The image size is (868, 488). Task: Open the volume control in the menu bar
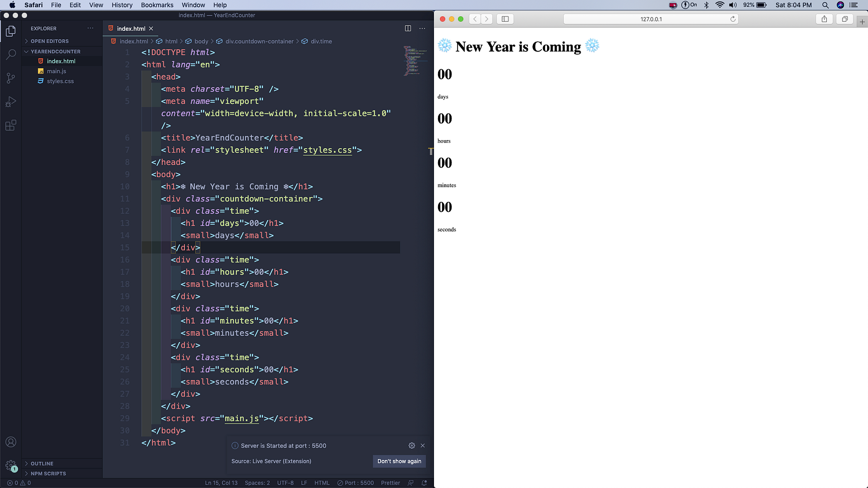[x=733, y=5]
